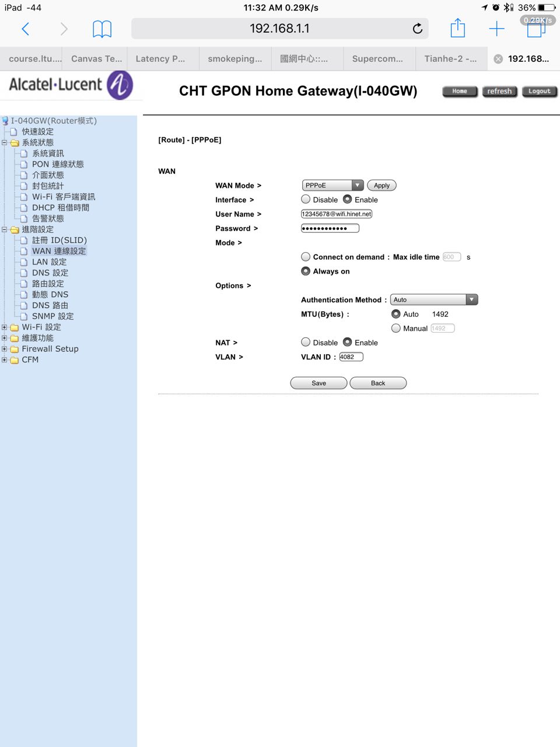Select Interface Disable radio button
This screenshot has width=560, height=747.
[x=306, y=200]
